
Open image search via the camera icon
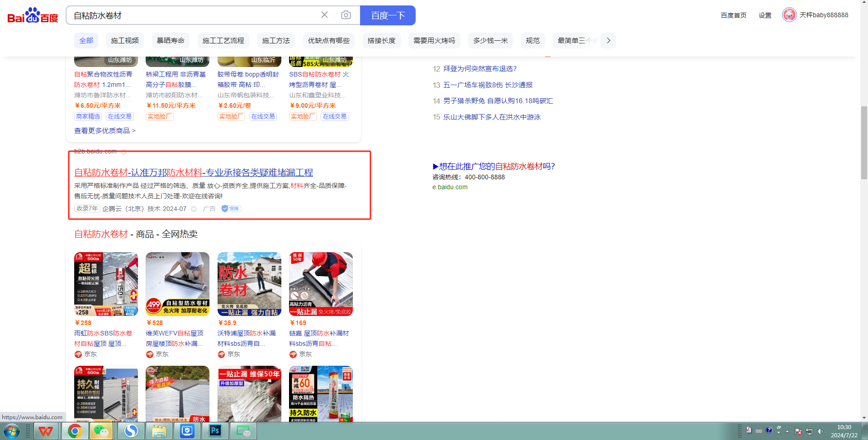pos(346,15)
